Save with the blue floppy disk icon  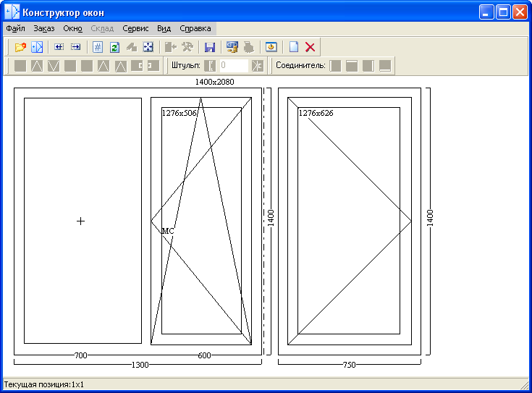210,47
